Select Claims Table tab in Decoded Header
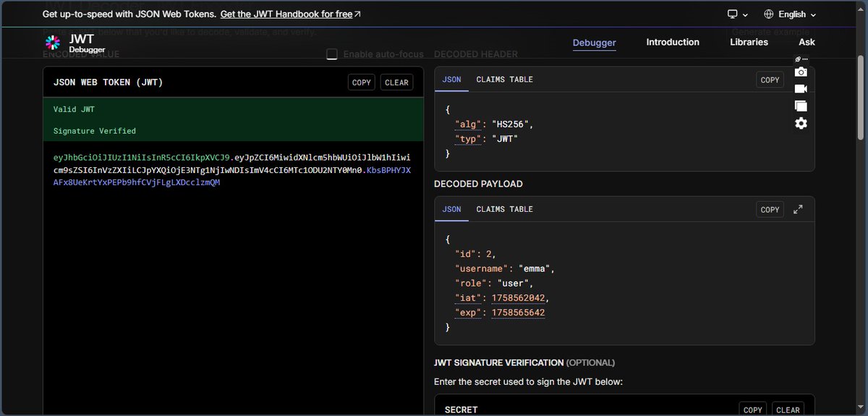868x416 pixels. (504, 80)
